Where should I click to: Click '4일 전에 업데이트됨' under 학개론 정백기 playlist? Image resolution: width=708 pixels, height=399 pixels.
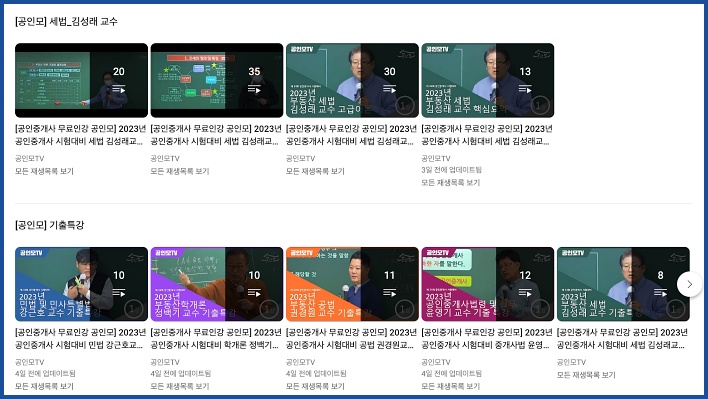click(x=181, y=373)
